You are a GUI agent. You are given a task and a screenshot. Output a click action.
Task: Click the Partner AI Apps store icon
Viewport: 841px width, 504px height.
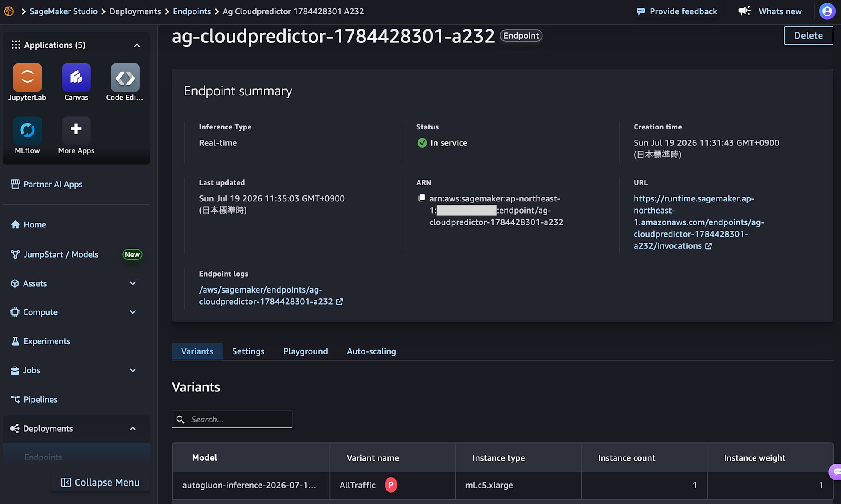[x=15, y=184]
